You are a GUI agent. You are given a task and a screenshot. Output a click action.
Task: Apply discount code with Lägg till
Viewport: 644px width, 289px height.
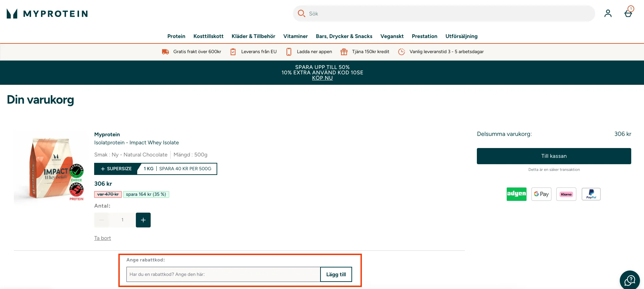[x=336, y=275]
